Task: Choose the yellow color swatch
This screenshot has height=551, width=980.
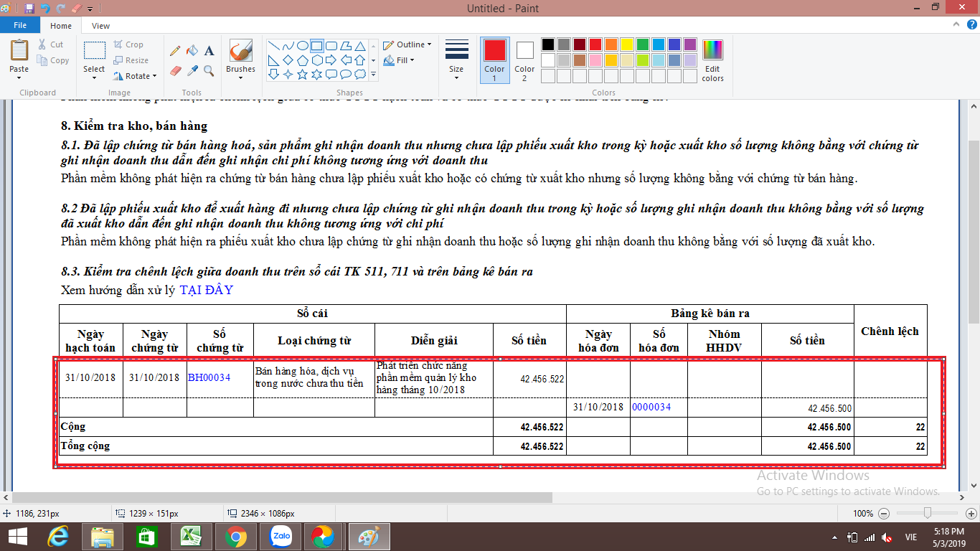Action: (x=626, y=44)
